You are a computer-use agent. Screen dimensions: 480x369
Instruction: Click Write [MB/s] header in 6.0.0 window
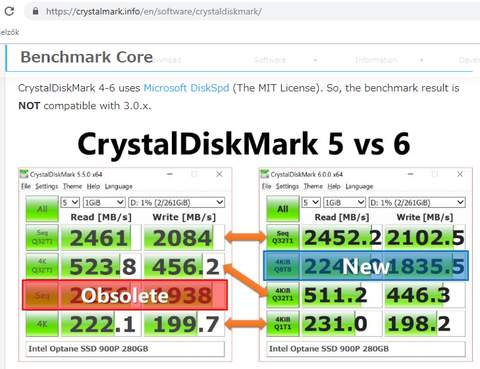click(425, 217)
